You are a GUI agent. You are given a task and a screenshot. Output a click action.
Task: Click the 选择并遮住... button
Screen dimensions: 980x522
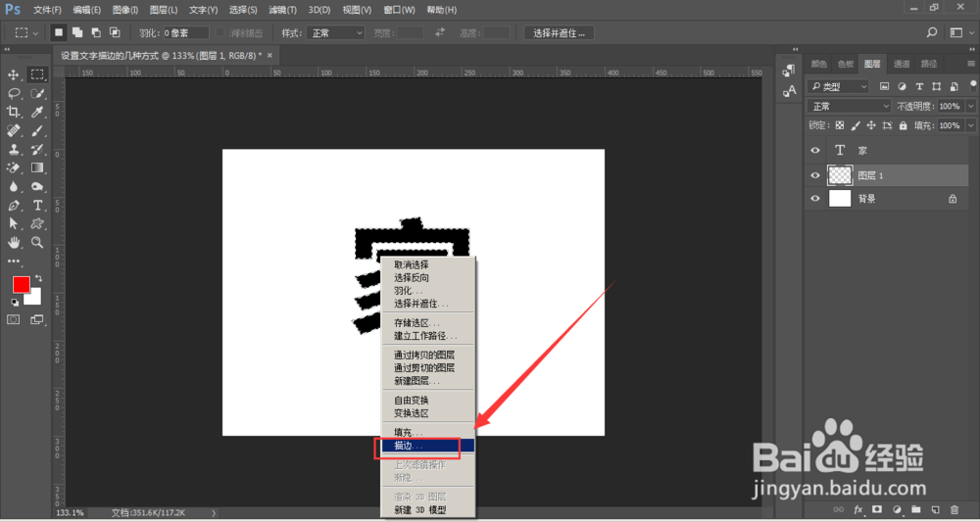click(559, 33)
